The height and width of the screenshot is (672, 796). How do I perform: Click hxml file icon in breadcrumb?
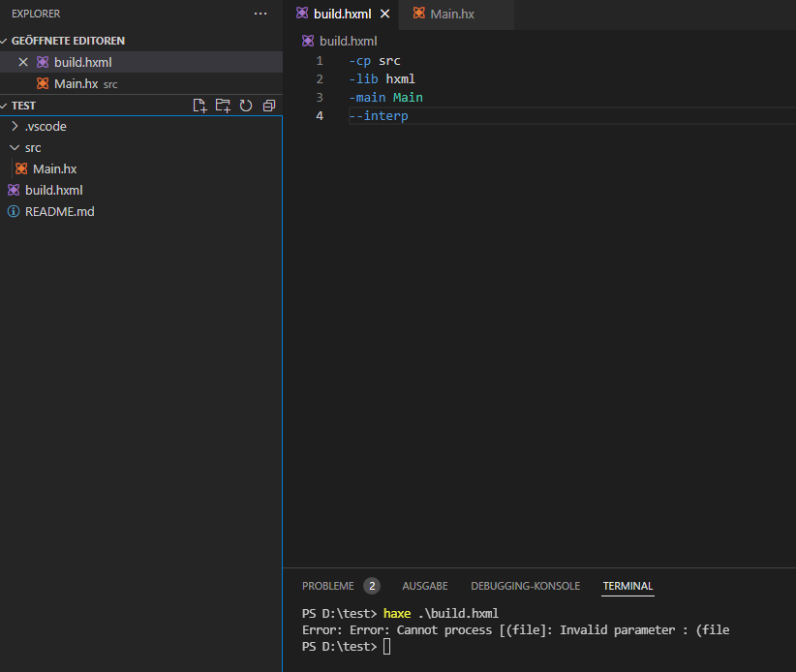coord(308,41)
